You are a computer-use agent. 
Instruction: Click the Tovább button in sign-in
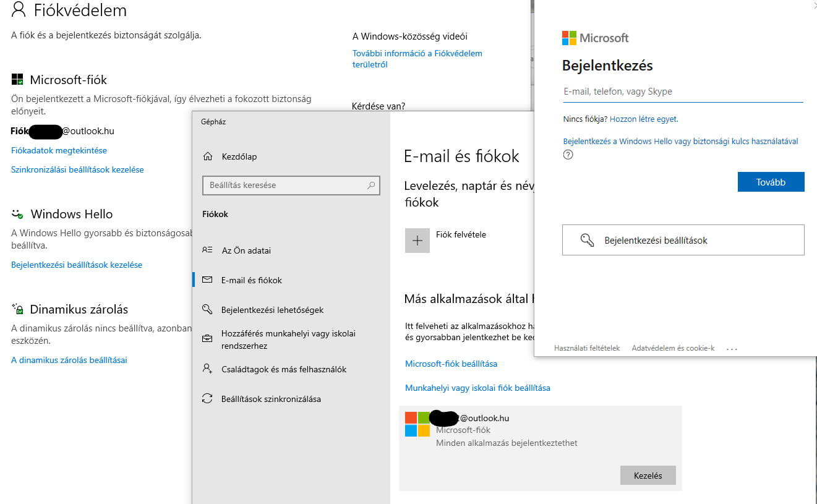pyautogui.click(x=771, y=182)
